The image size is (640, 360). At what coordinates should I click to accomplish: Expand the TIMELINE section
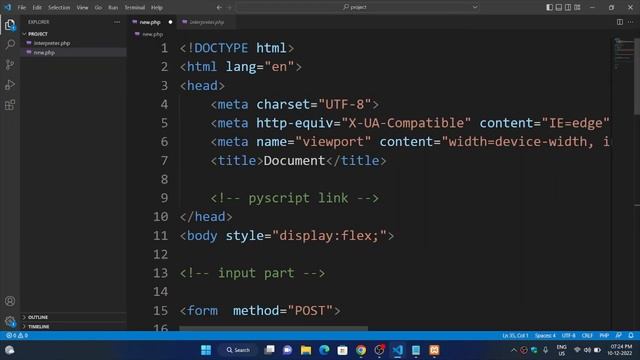[39, 327]
